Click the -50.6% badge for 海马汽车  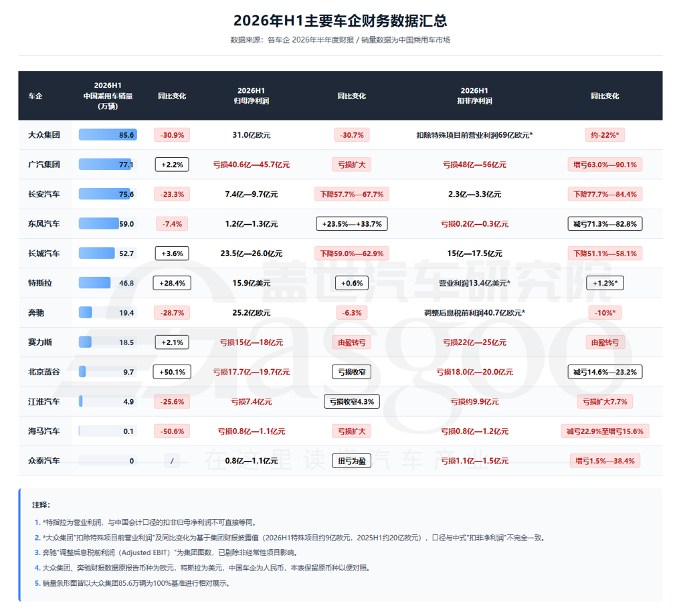(x=172, y=431)
